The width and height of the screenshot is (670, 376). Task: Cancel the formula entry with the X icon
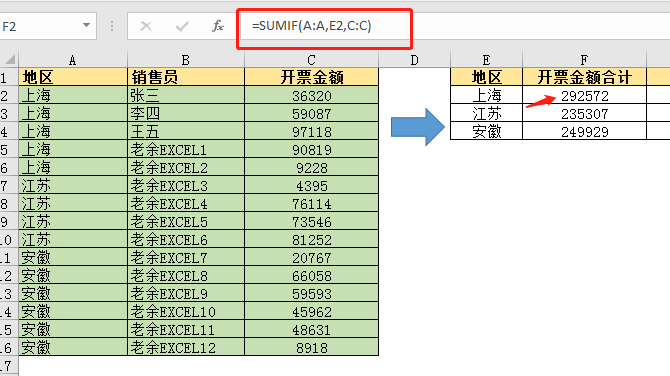(146, 26)
